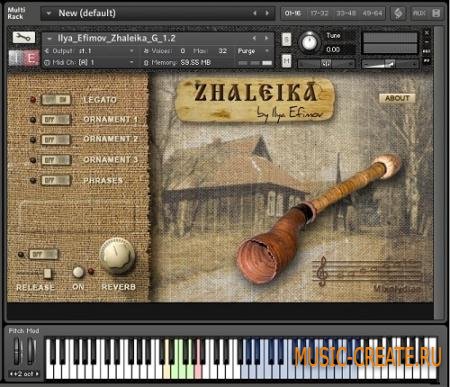The height and width of the screenshot is (387, 450).
Task: Click the REVERB knob
Action: [x=117, y=255]
